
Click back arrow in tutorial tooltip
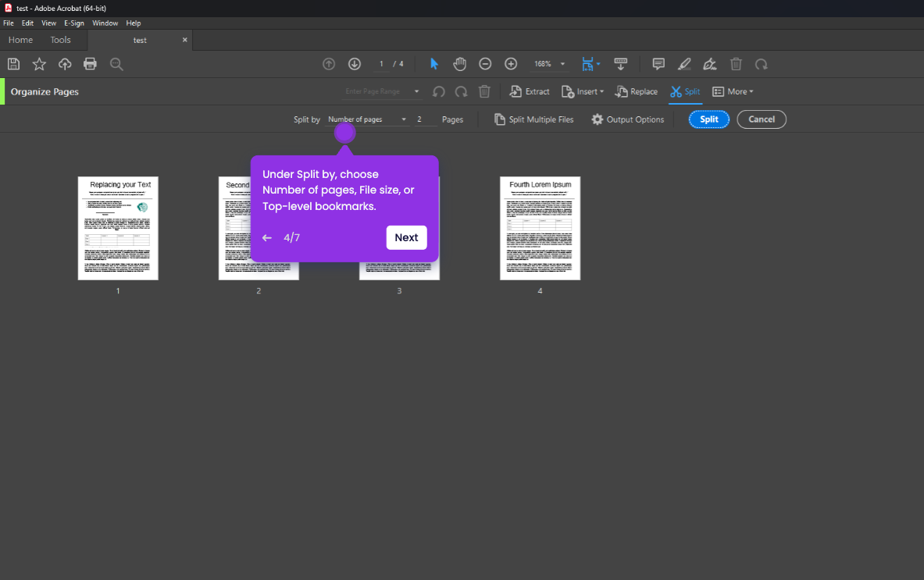(x=267, y=238)
